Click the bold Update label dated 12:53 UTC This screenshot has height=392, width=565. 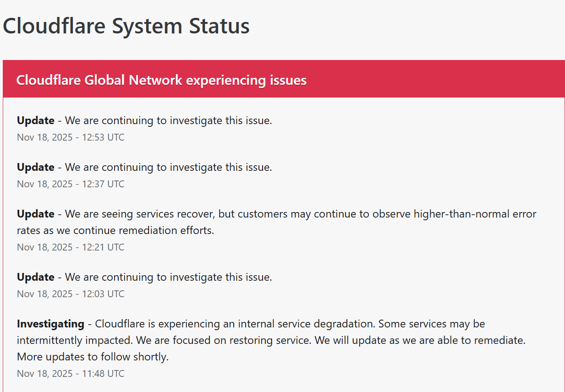tap(36, 120)
